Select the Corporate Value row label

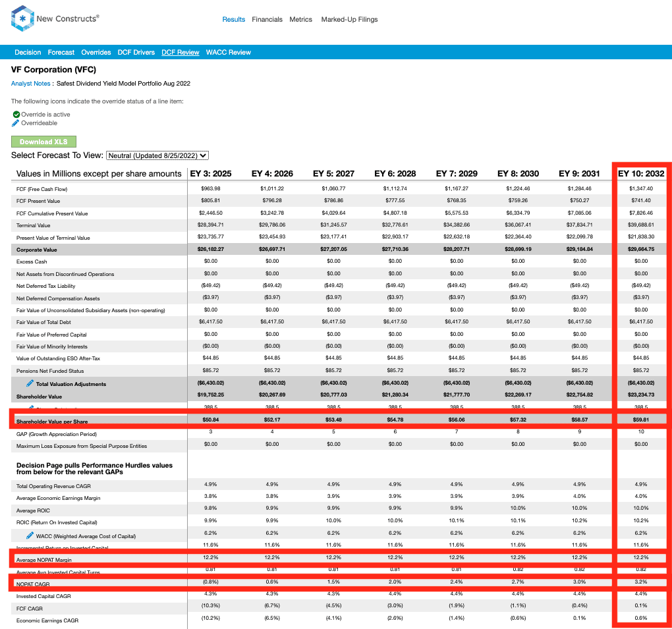click(37, 250)
